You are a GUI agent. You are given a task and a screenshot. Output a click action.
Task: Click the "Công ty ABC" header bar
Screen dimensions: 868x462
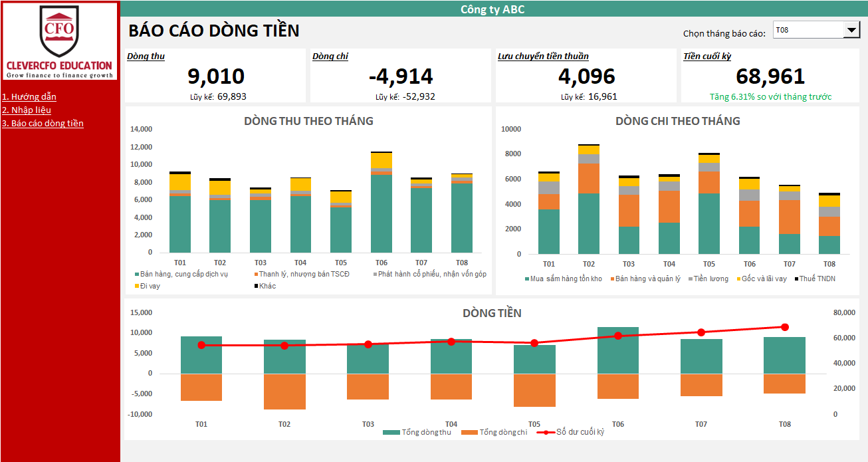tap(492, 9)
